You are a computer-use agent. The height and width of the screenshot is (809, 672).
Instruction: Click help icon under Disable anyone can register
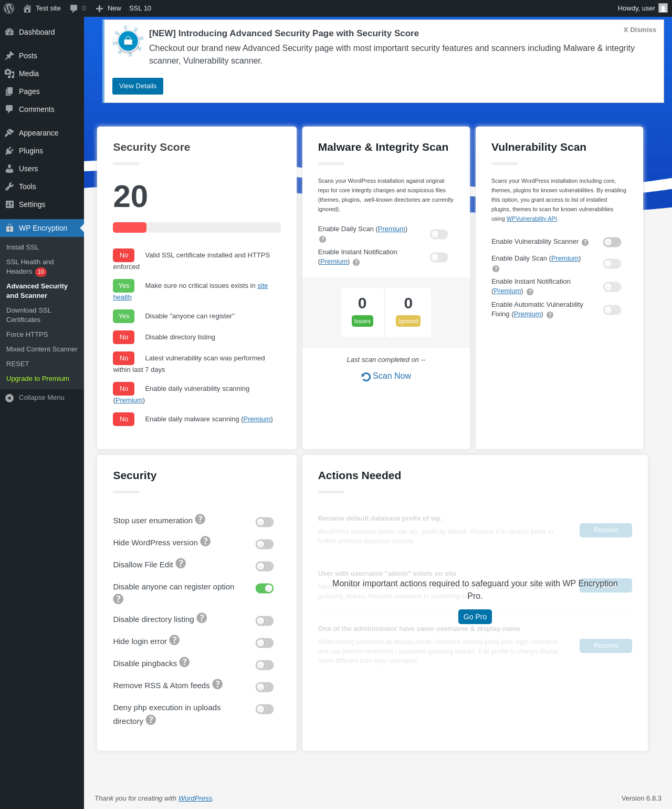coord(118,599)
